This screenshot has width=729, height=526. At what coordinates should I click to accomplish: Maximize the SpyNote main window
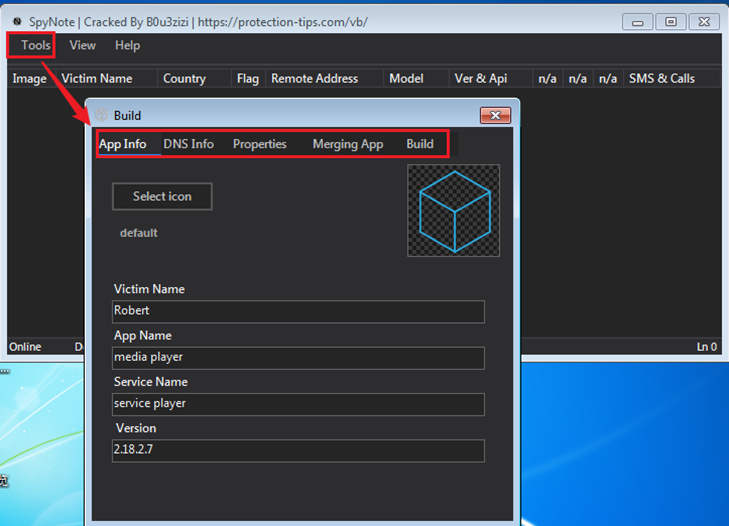tap(671, 22)
